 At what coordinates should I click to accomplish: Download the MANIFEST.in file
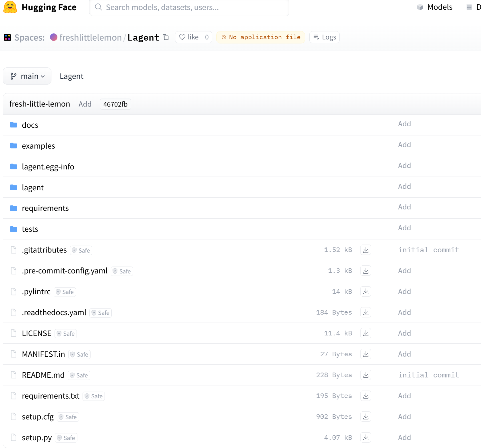tap(366, 354)
